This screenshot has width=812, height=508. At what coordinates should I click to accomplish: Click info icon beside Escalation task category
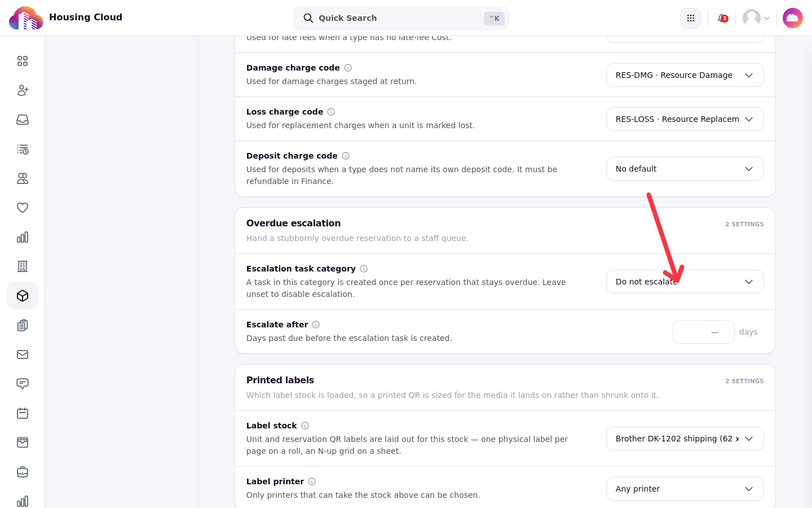(364, 269)
